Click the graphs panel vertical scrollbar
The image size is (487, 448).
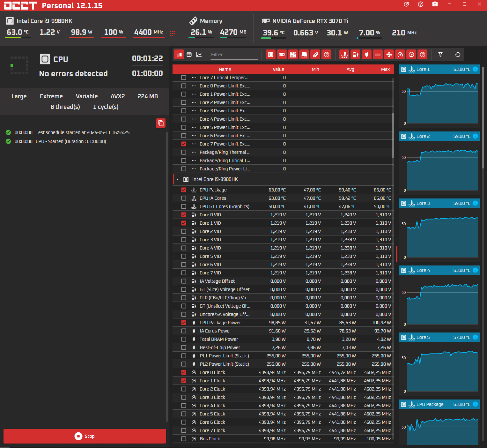pos(483,117)
